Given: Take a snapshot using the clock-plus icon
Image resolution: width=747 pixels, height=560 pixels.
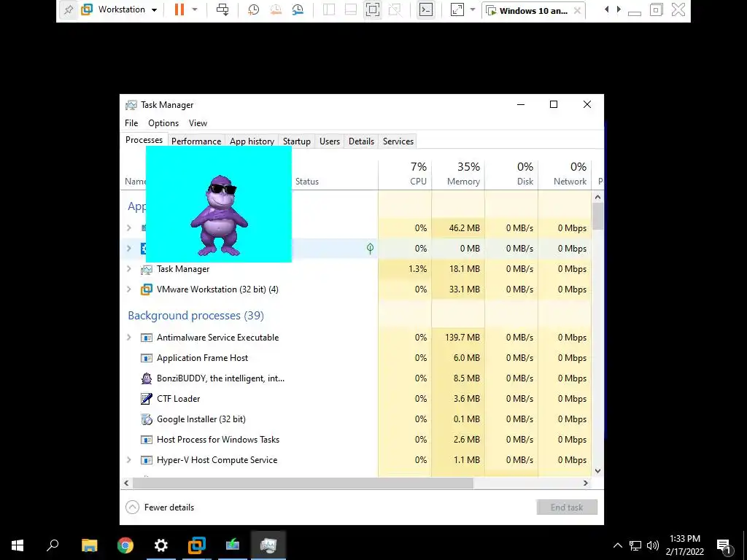Looking at the screenshot, I should 253,10.
